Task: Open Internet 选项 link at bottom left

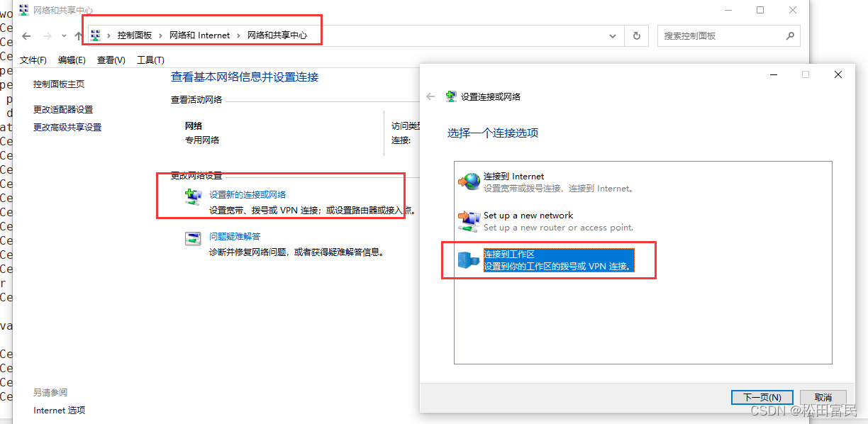Action: click(60, 411)
